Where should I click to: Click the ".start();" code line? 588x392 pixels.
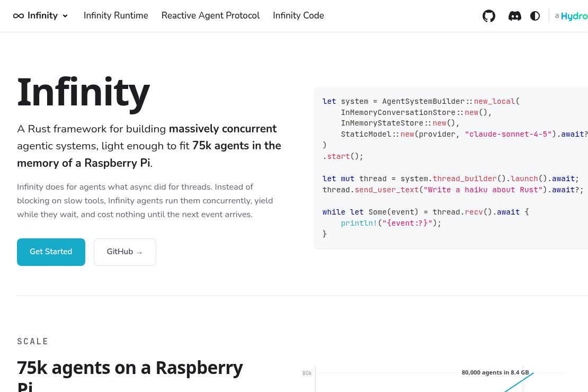[343, 156]
